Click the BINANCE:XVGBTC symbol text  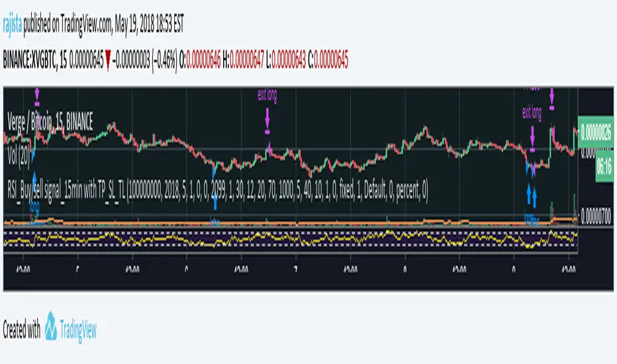[x=30, y=61]
